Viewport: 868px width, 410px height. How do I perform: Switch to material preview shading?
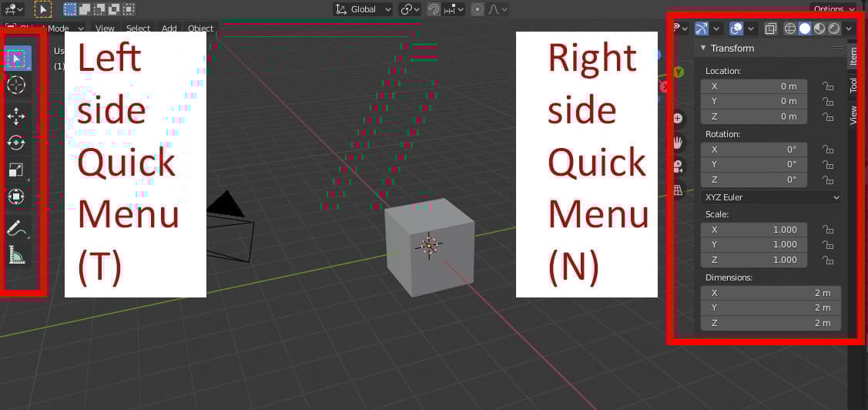pyautogui.click(x=819, y=28)
